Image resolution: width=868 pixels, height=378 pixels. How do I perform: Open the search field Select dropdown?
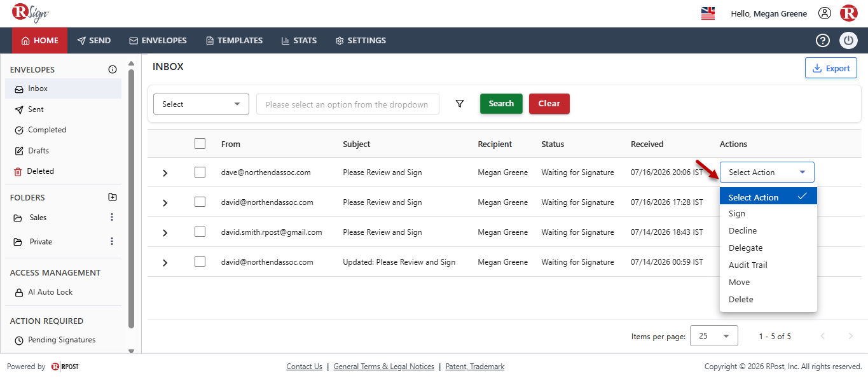(201, 104)
